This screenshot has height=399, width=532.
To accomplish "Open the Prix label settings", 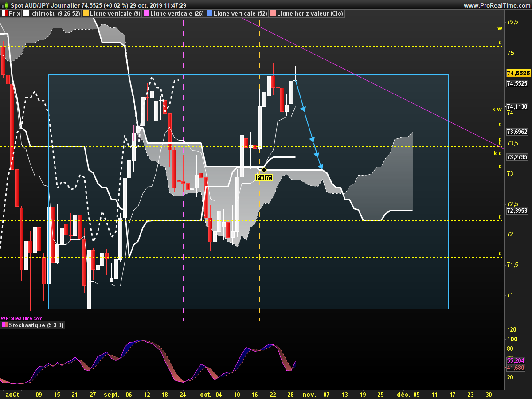I will click(15, 13).
